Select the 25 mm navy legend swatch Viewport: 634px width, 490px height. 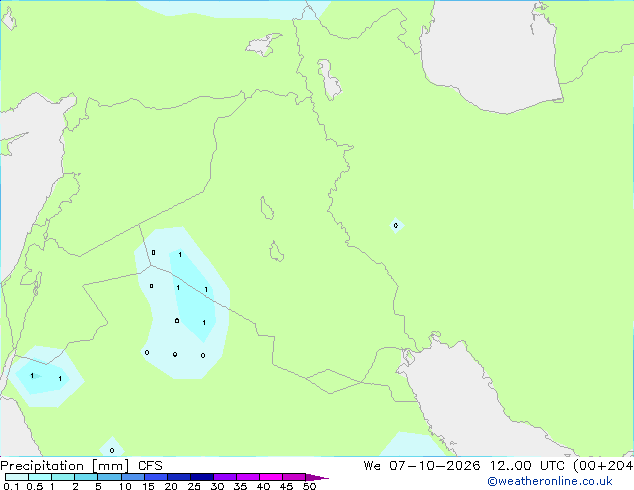tap(202, 477)
